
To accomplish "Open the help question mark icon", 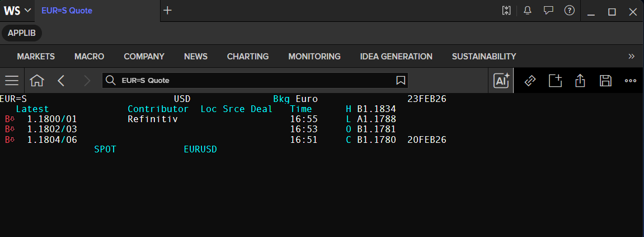I will coord(569,11).
